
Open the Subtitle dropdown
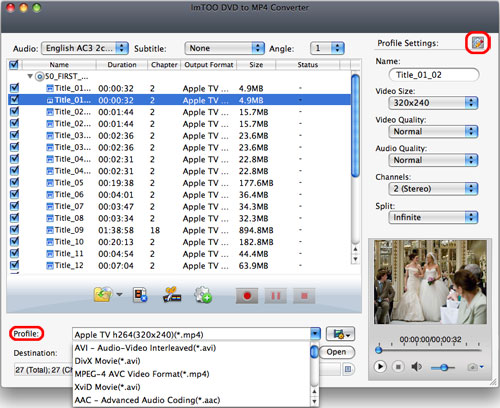click(224, 48)
